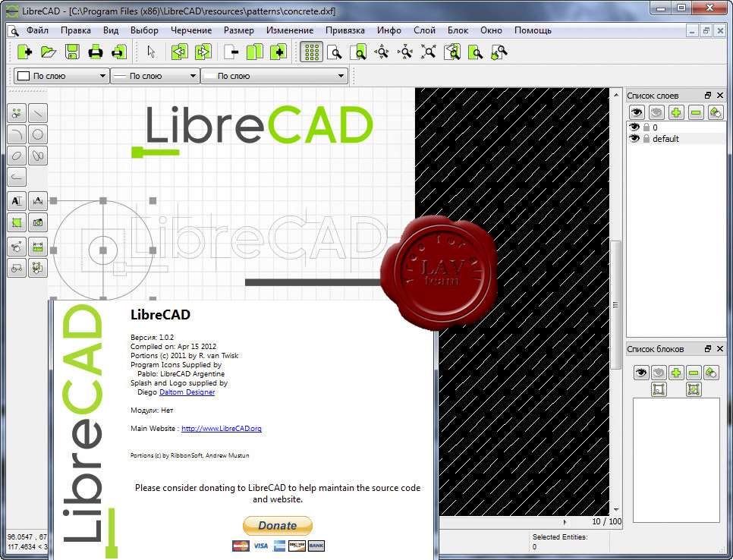733x560 pixels.
Task: Open the Measure info tools
Action: click(x=38, y=247)
